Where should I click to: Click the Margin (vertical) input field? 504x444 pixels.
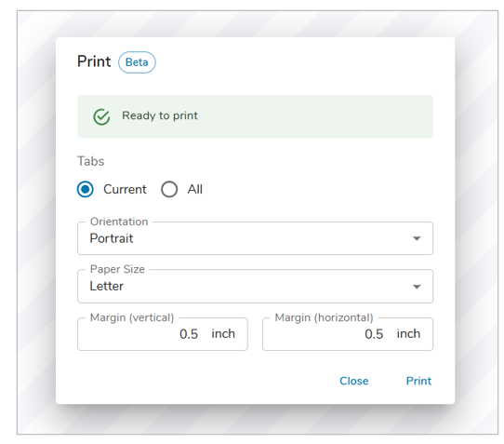point(163,334)
